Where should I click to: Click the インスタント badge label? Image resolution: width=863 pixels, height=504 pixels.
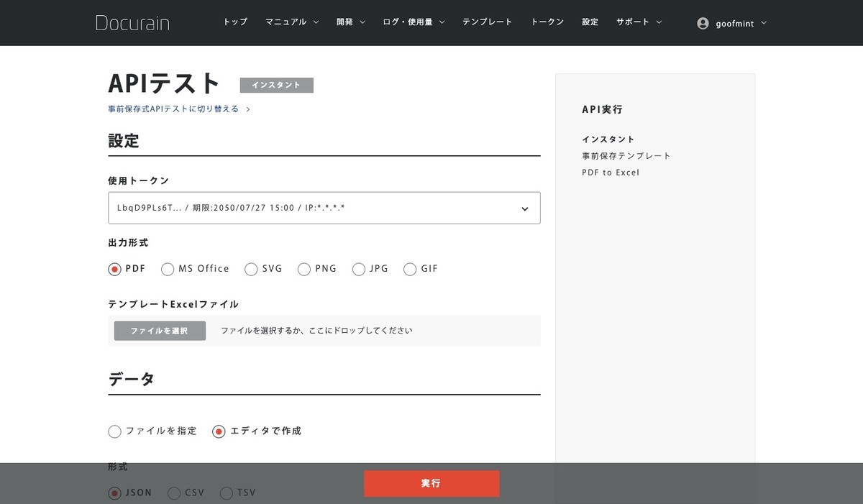(277, 85)
